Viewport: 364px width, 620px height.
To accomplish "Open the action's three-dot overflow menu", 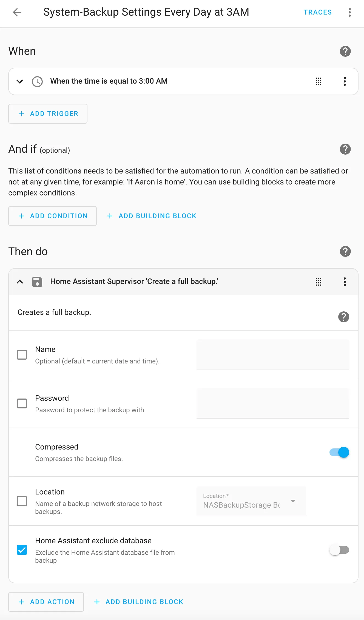I will pos(345,282).
